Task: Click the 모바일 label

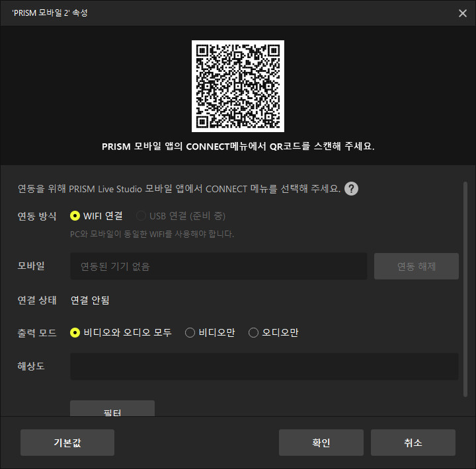Action: pos(31,266)
